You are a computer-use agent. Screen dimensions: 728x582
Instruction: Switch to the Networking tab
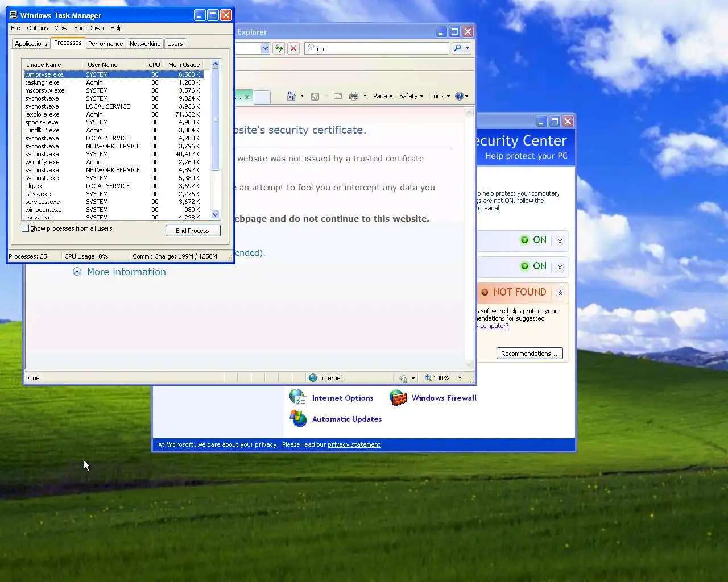coord(145,44)
